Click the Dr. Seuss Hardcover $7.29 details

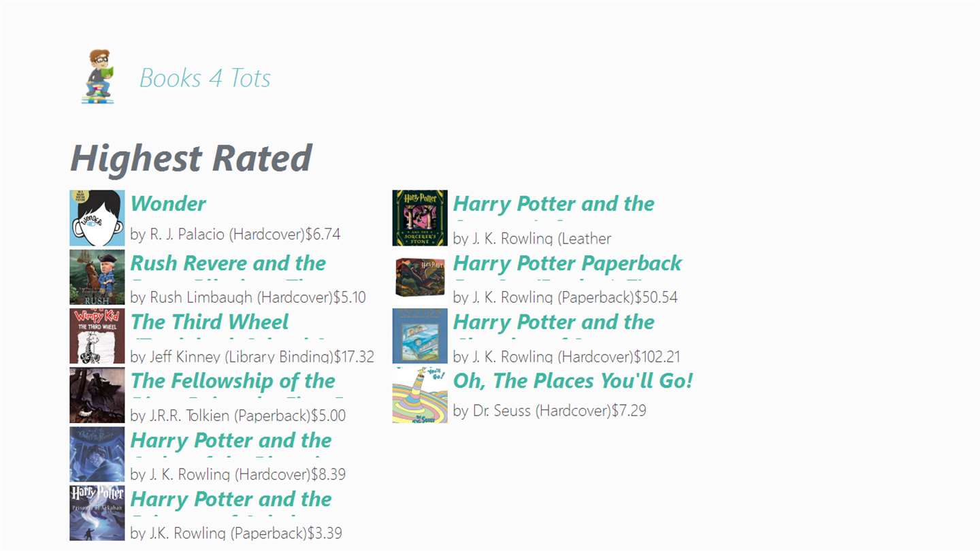coord(549,410)
